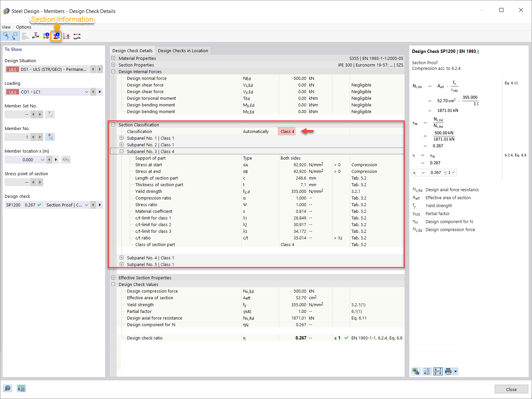Image resolution: width=532 pixels, height=399 pixels.
Task: Expand the Effective Section Properties section
Action: tap(113, 278)
